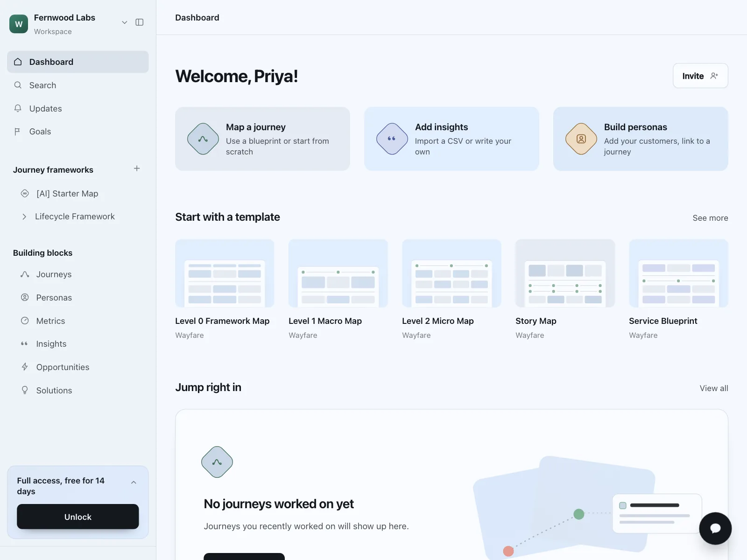Collapse the free trial banner
The width and height of the screenshot is (747, 560).
click(134, 483)
